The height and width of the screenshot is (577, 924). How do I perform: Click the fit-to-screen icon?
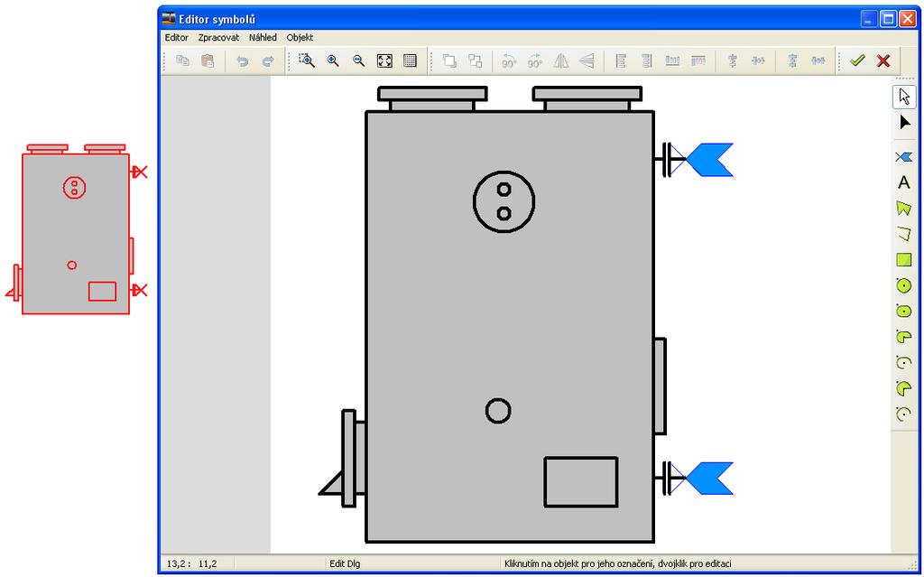[384, 60]
